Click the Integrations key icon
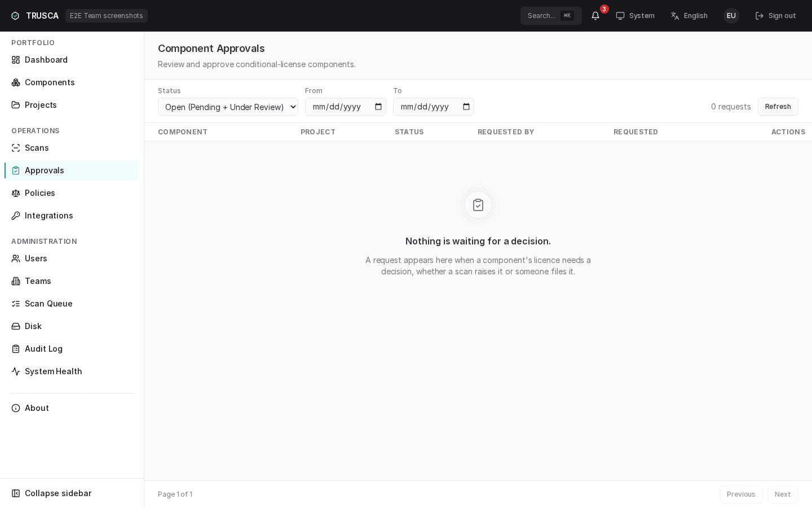 (x=16, y=216)
